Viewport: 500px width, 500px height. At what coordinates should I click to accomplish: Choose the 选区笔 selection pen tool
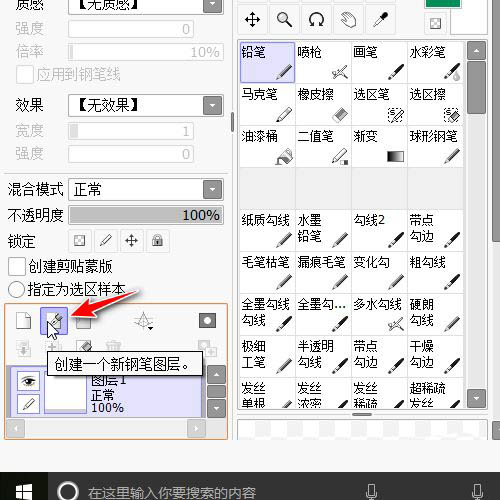[379, 105]
